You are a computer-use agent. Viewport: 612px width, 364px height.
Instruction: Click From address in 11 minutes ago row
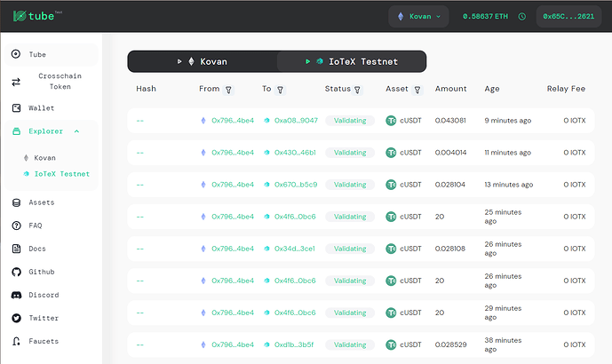tap(233, 153)
